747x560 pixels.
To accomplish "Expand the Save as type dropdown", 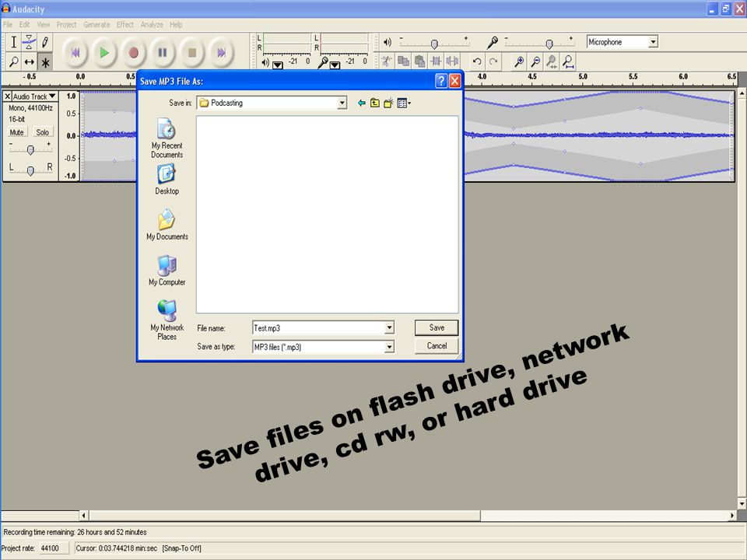I will (x=389, y=347).
